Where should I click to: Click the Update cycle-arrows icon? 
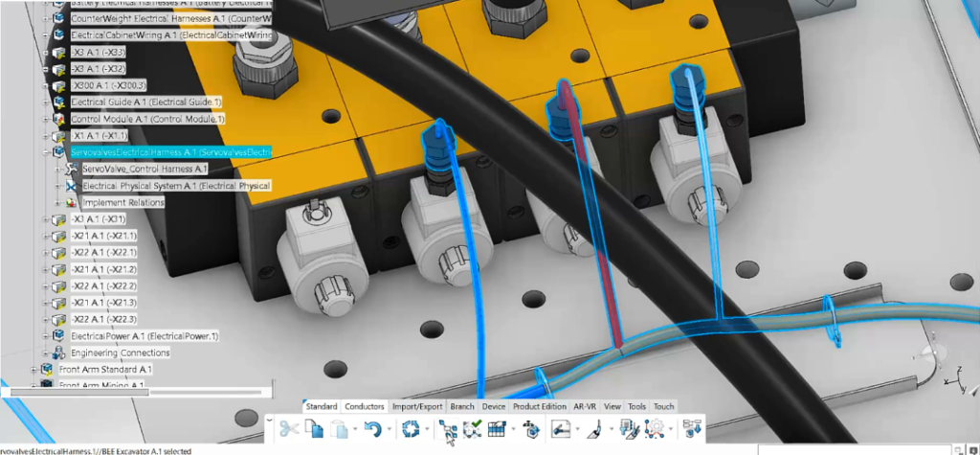(x=412, y=428)
